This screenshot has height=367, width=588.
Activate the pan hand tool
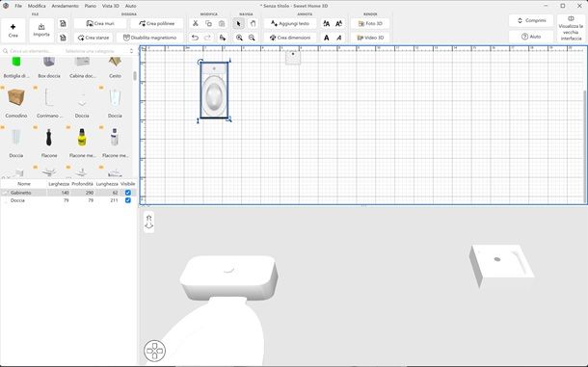pos(253,24)
